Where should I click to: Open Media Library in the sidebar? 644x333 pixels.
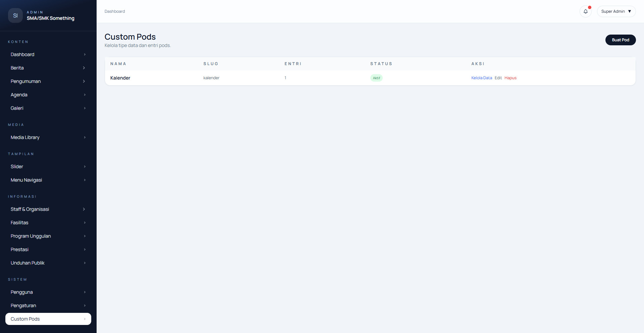point(48,137)
